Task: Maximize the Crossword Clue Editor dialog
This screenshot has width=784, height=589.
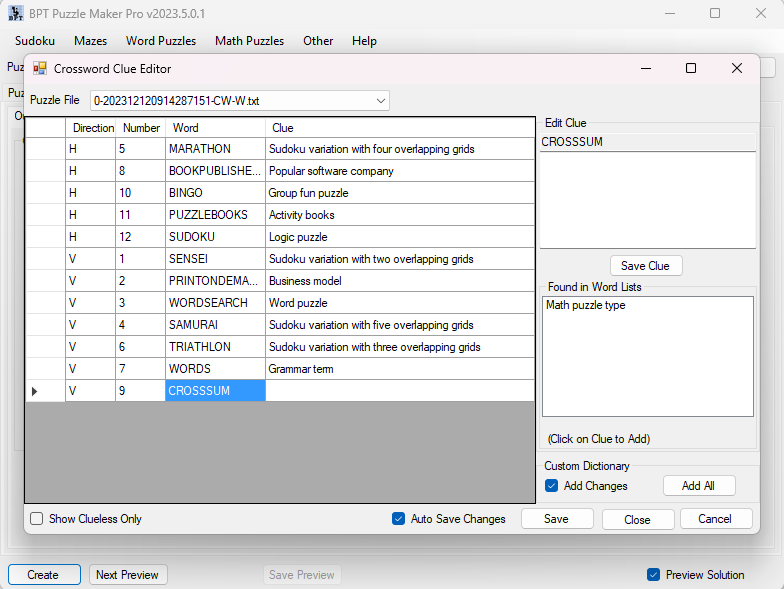Action: 690,69
